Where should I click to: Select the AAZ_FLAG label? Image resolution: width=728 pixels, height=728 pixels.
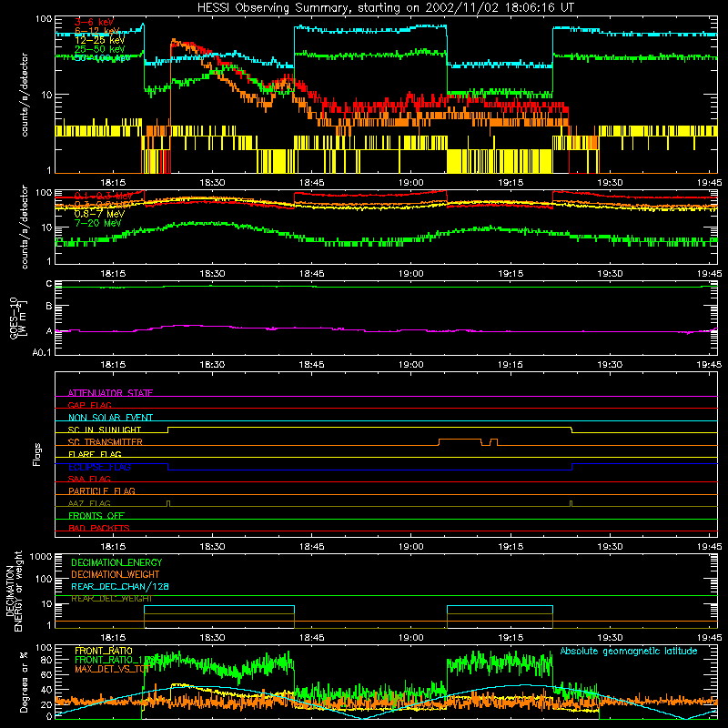pyautogui.click(x=89, y=503)
